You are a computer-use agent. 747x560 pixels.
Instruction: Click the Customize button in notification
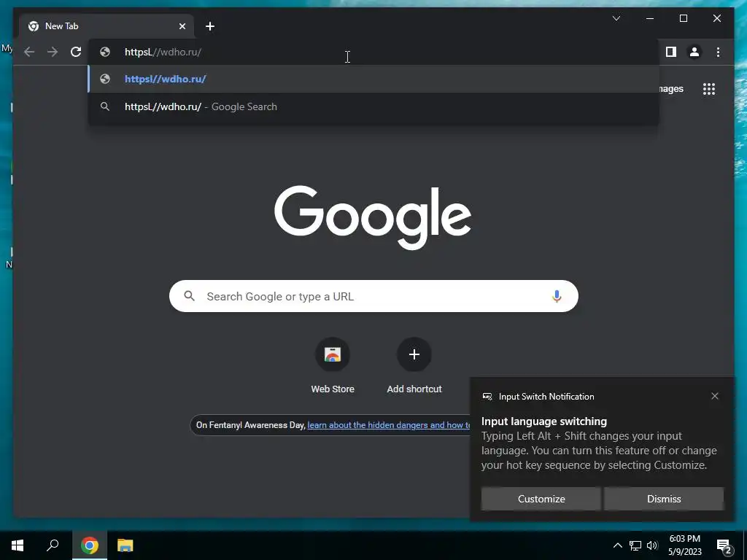(541, 499)
